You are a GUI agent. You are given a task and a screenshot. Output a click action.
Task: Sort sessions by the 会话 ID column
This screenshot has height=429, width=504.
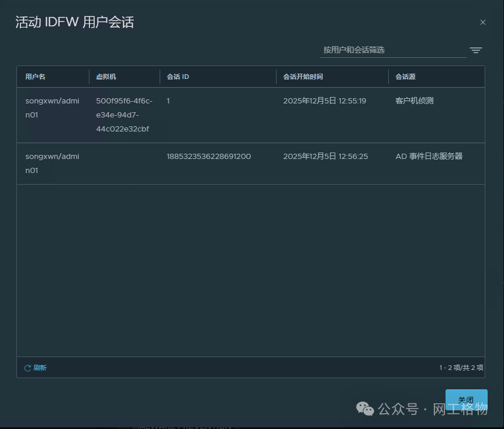pyautogui.click(x=177, y=77)
